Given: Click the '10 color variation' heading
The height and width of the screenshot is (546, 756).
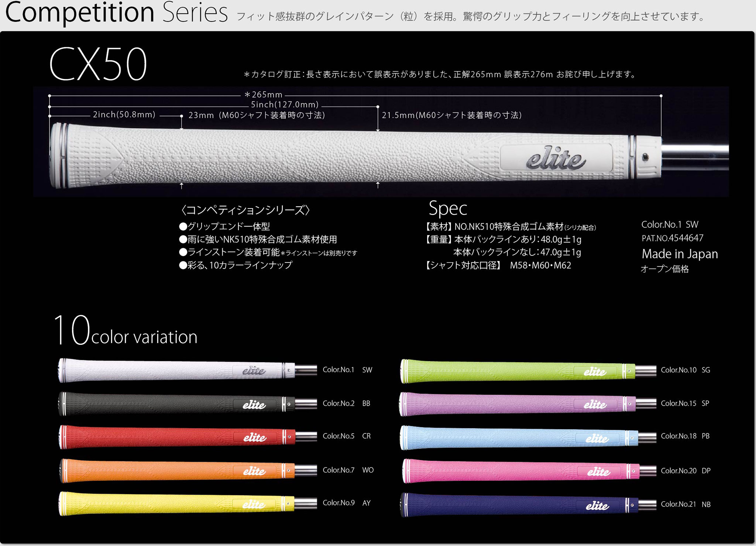Looking at the screenshot, I should [126, 331].
